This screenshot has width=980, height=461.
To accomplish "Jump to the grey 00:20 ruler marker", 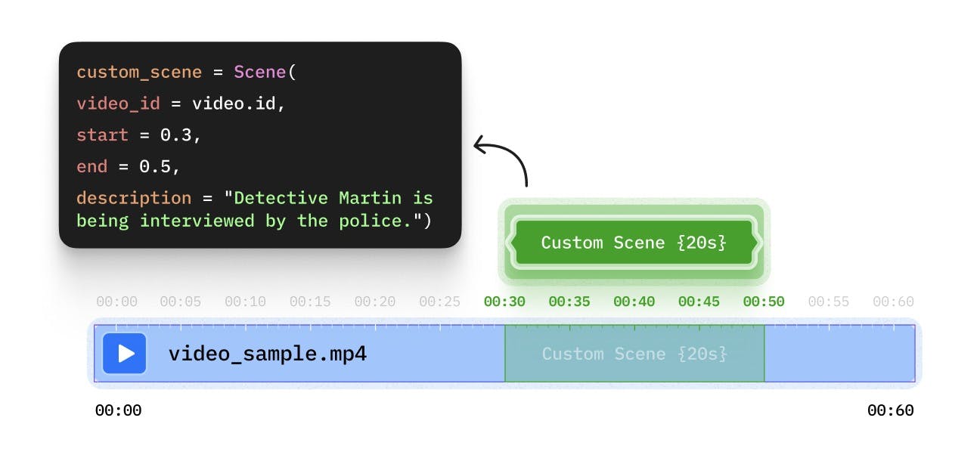I will 375,302.
